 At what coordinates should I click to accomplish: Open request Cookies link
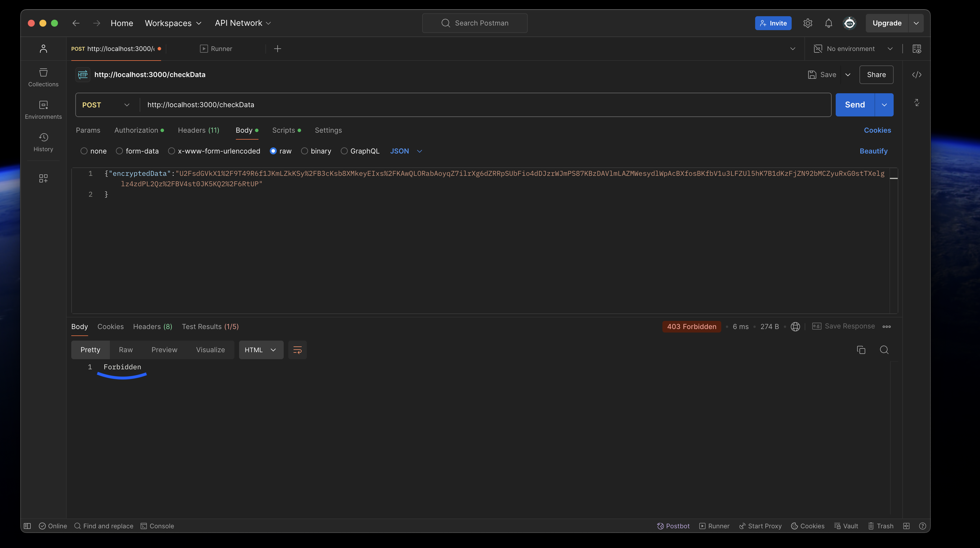click(x=877, y=130)
